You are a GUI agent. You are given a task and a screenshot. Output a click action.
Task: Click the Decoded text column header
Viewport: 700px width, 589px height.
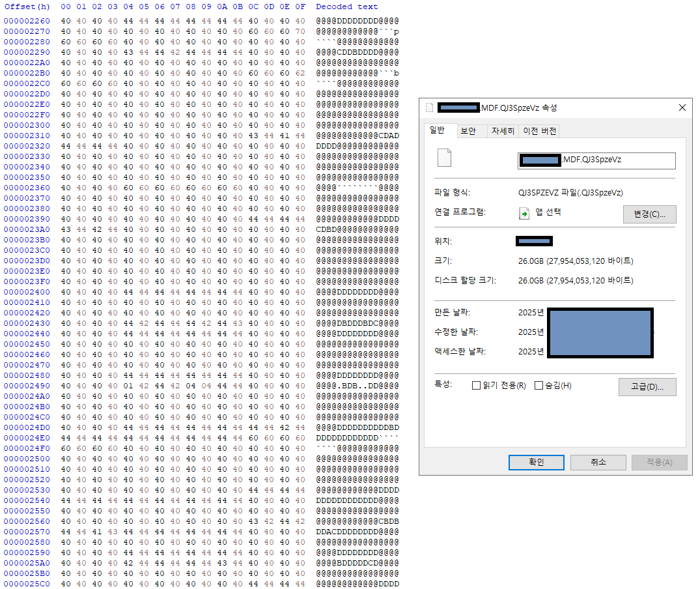(347, 7)
